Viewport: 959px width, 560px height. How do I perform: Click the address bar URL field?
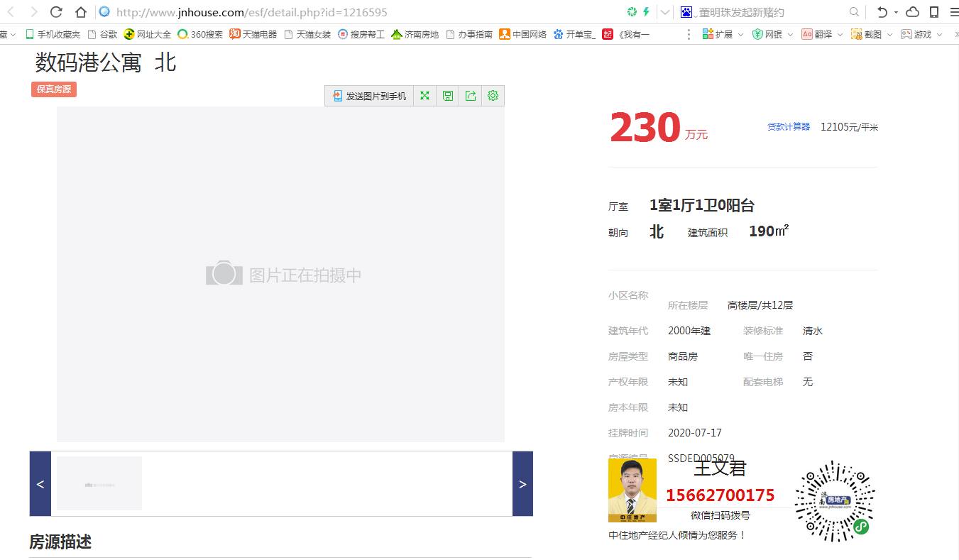pos(355,12)
